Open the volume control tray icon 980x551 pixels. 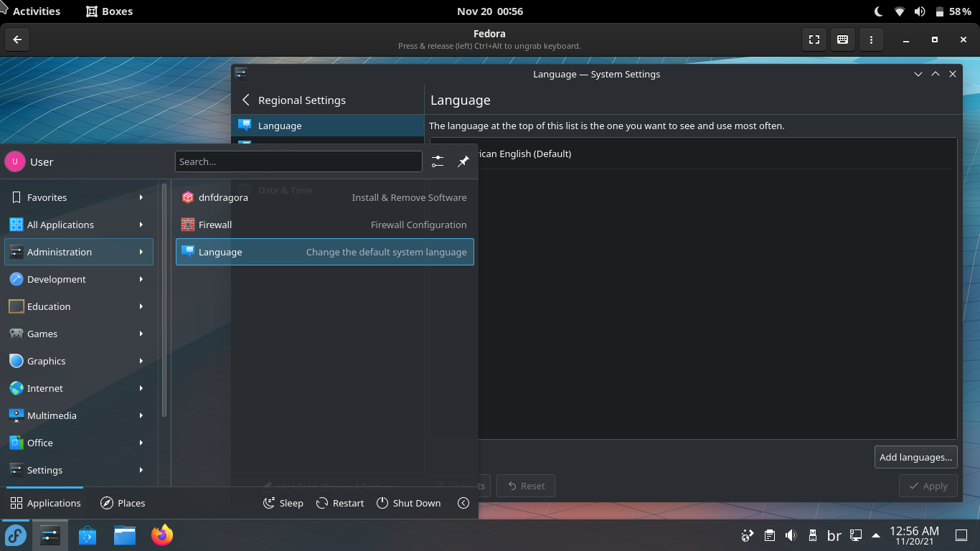click(x=791, y=535)
